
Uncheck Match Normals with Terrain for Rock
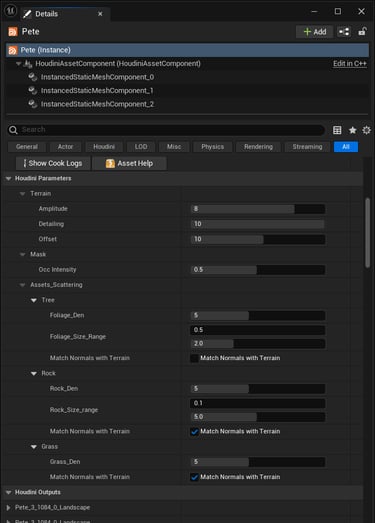[x=194, y=432]
